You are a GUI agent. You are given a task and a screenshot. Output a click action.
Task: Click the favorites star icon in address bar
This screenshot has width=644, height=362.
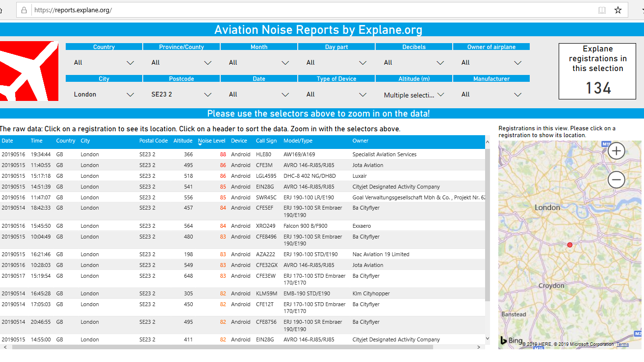click(618, 10)
